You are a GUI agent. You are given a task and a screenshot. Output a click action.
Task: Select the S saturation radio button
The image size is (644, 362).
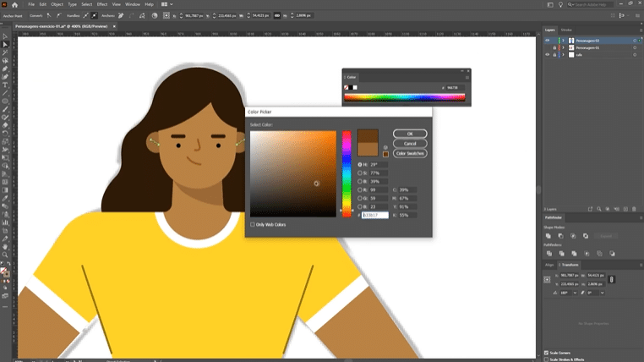[359, 173]
